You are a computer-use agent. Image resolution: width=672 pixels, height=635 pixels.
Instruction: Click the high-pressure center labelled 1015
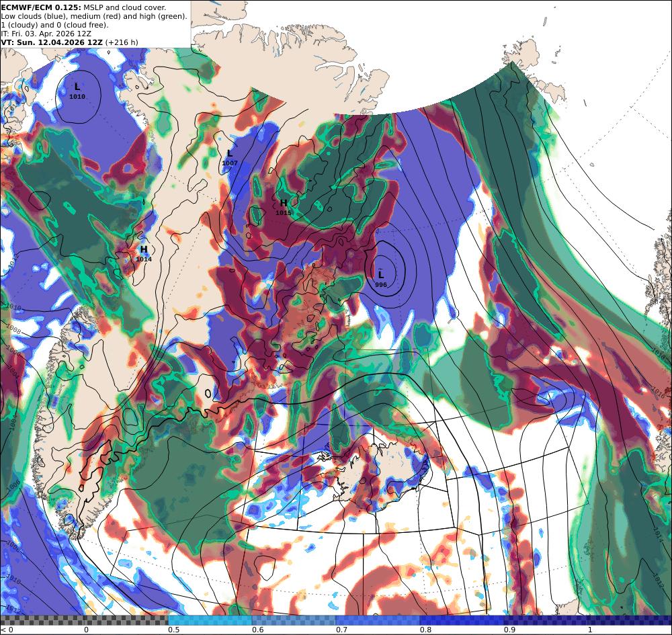point(284,208)
